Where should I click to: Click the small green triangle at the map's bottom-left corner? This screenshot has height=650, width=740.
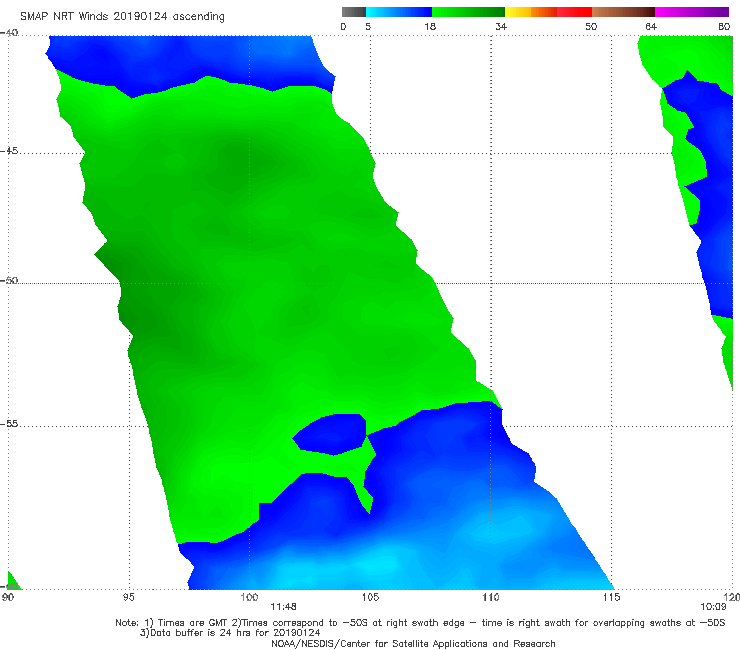(12, 582)
